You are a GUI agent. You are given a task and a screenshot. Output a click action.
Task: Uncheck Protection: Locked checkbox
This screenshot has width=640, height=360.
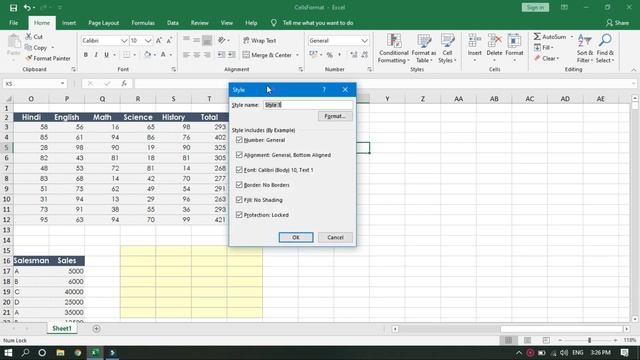239,215
